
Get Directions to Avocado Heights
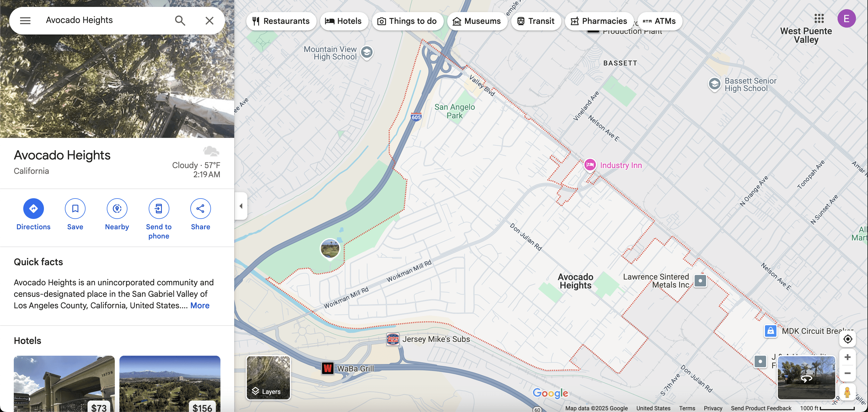33,209
